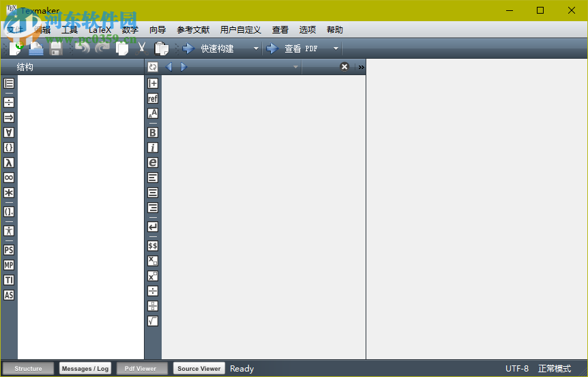Run 快速构建 with the blue arrow button
The width and height of the screenshot is (588, 377).
pos(188,48)
